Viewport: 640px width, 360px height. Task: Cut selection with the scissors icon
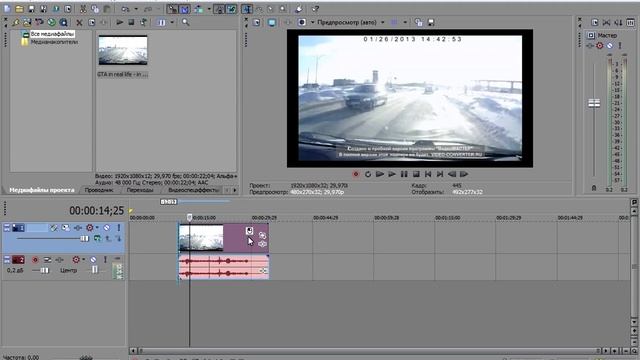83,9
